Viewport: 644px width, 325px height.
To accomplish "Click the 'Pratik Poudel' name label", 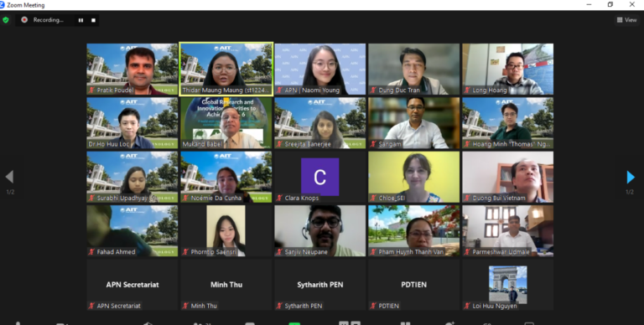I will (x=116, y=90).
